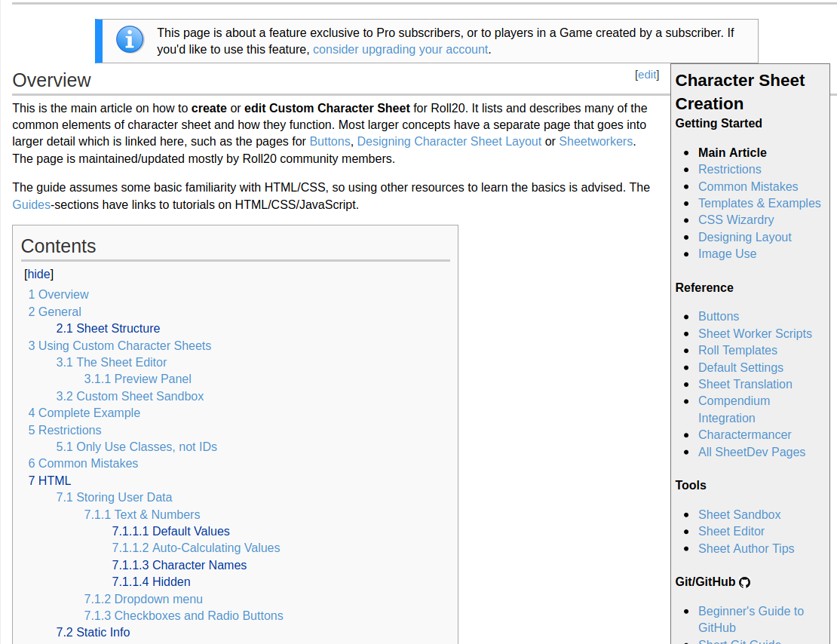Jump to '1 Overview' in contents
This screenshot has width=837, height=644.
[x=58, y=295]
